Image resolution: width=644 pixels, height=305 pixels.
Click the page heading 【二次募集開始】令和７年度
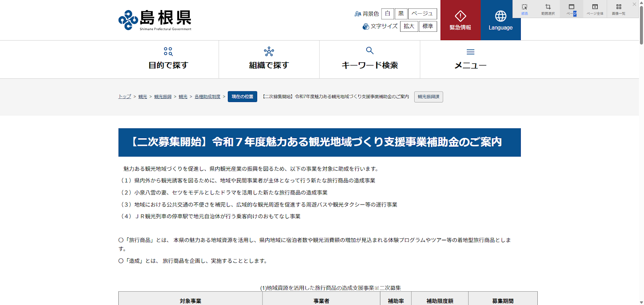coord(320,142)
